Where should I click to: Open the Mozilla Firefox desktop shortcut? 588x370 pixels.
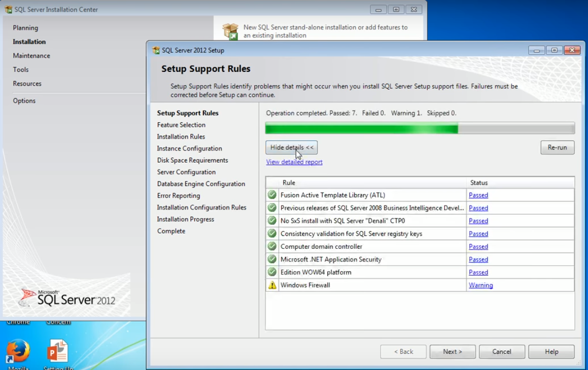pyautogui.click(x=18, y=351)
